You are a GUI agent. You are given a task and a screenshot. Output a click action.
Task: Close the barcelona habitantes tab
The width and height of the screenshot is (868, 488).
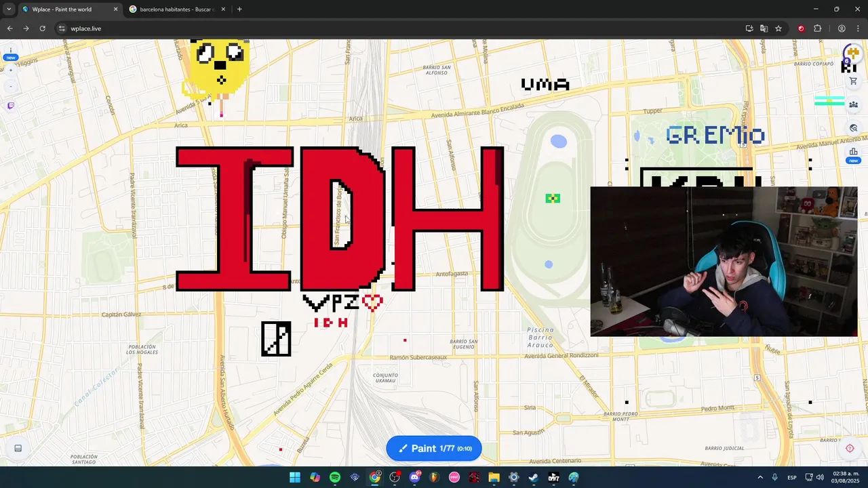(x=222, y=9)
